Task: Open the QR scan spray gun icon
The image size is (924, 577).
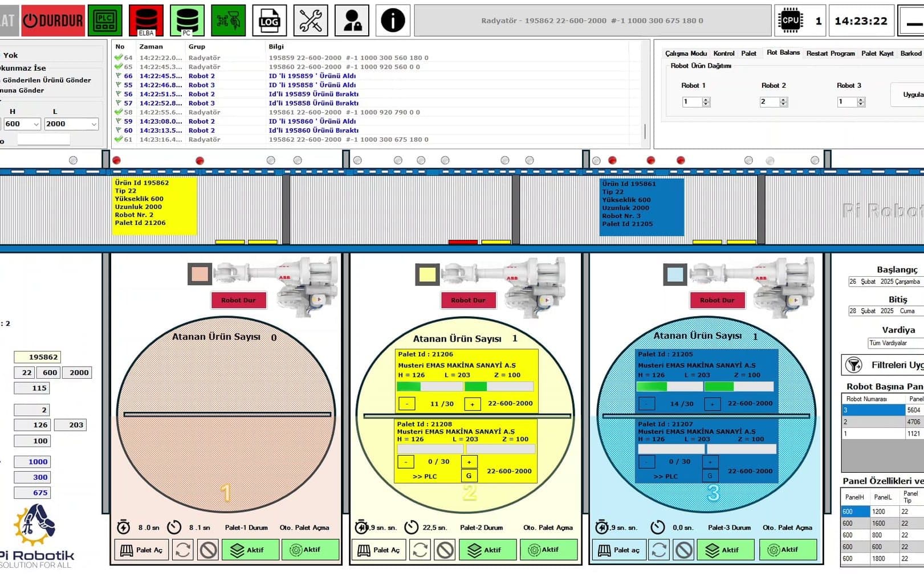Action: 228,21
